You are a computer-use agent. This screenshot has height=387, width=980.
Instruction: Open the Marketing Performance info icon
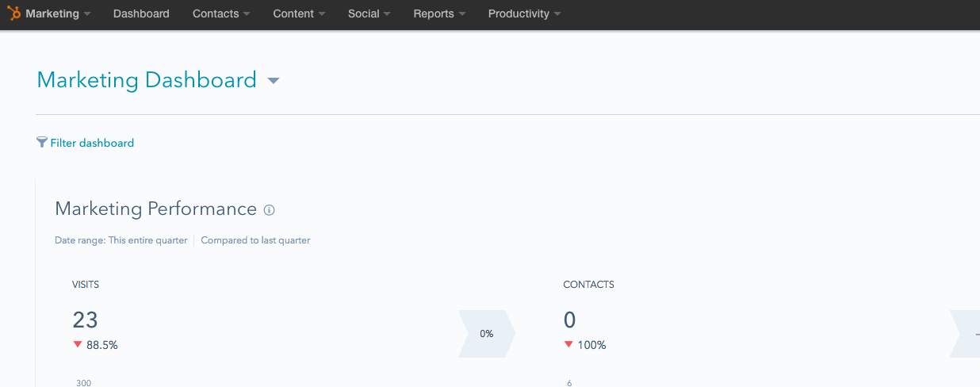[x=269, y=210]
